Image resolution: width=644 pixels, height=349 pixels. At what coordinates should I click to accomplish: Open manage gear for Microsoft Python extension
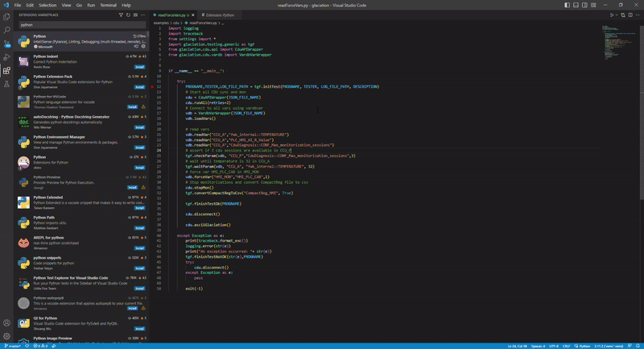click(x=143, y=47)
